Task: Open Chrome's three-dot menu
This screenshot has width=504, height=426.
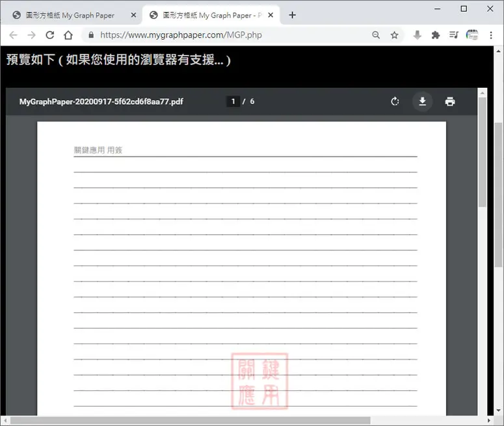Action: point(491,34)
